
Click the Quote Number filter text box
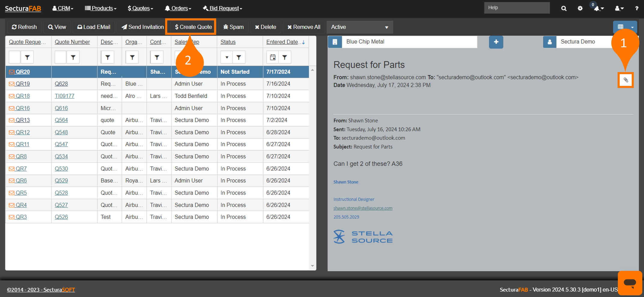60,57
